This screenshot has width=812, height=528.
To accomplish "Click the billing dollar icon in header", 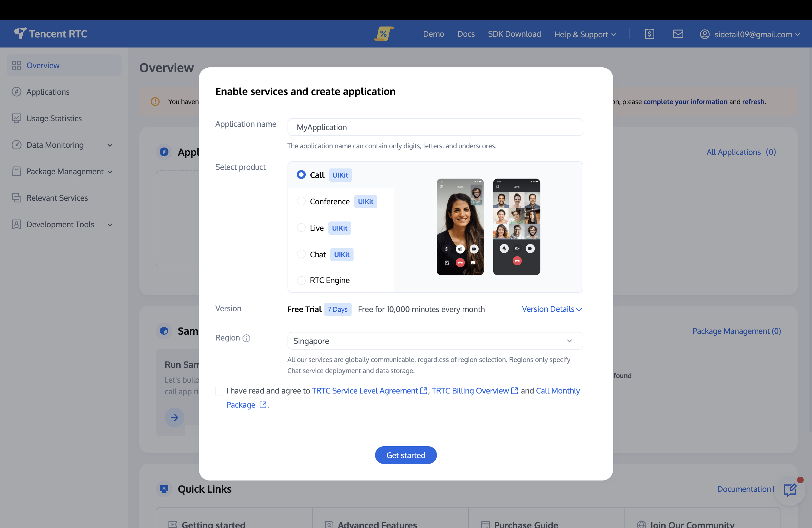I will tap(649, 34).
